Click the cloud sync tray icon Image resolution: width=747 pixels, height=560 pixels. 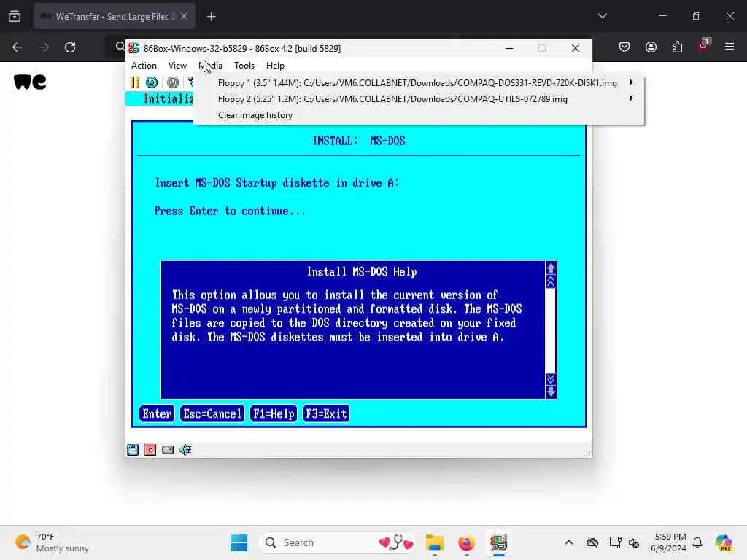coord(592,542)
